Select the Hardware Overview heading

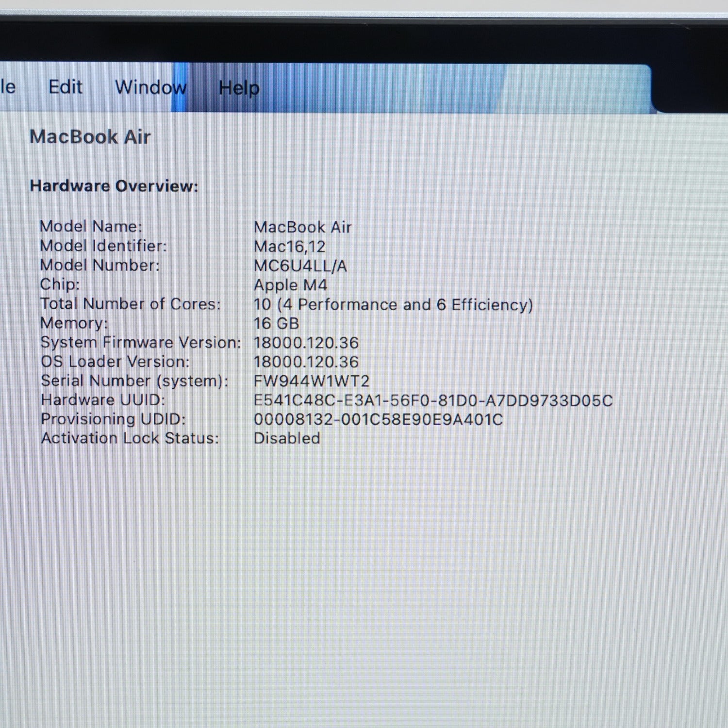[114, 186]
